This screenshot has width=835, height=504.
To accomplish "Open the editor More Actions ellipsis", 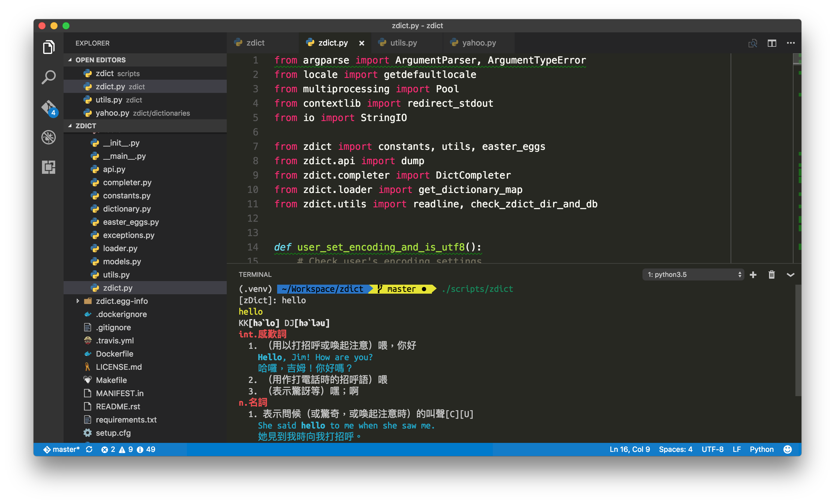I will click(791, 43).
